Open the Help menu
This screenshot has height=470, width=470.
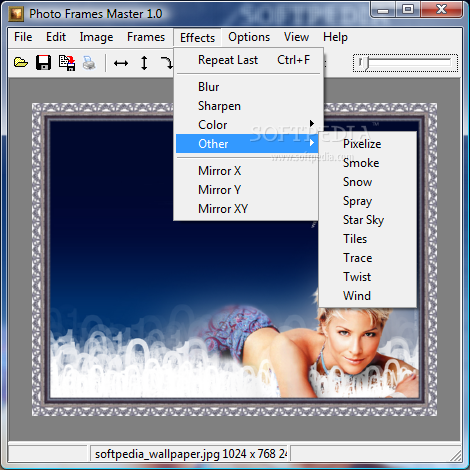click(x=335, y=37)
